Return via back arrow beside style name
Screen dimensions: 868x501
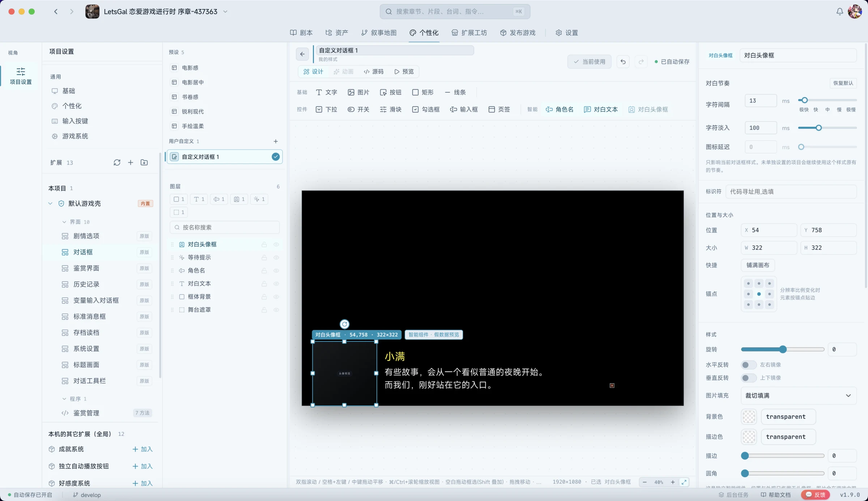pyautogui.click(x=302, y=54)
